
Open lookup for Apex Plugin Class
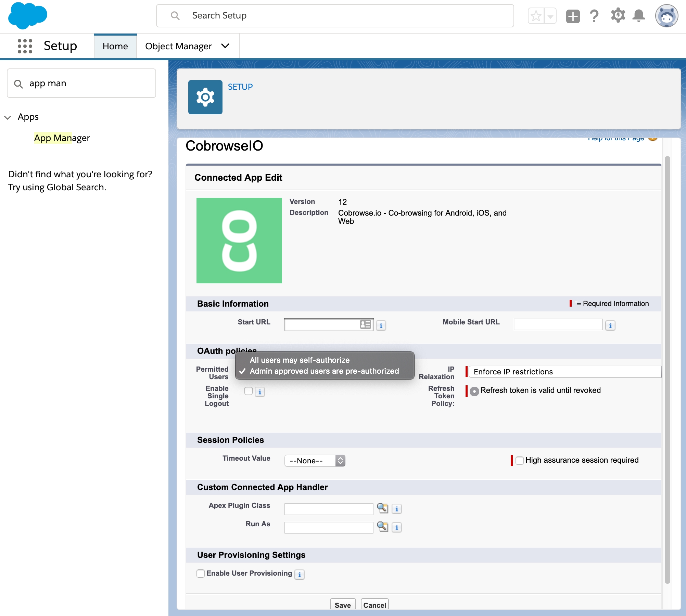click(x=382, y=508)
